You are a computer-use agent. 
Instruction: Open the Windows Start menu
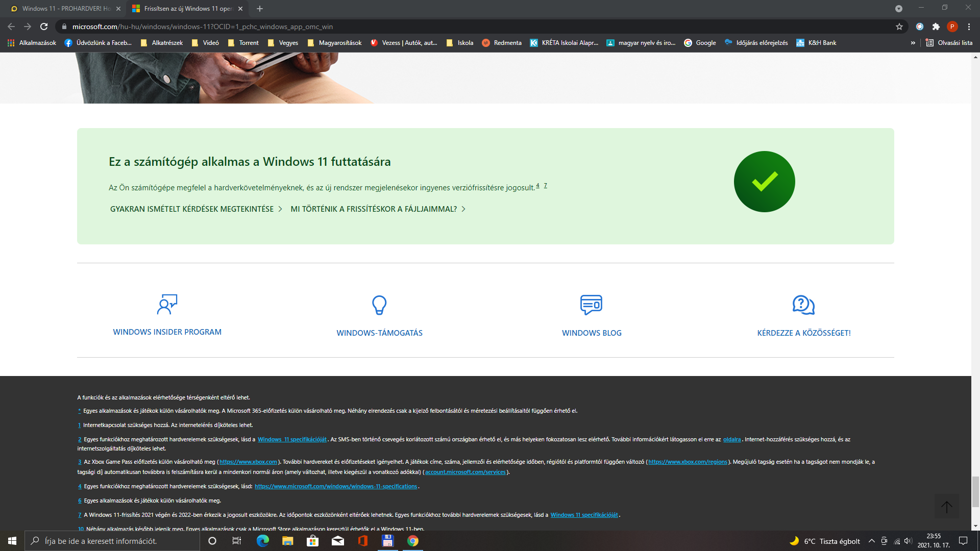coord(12,541)
